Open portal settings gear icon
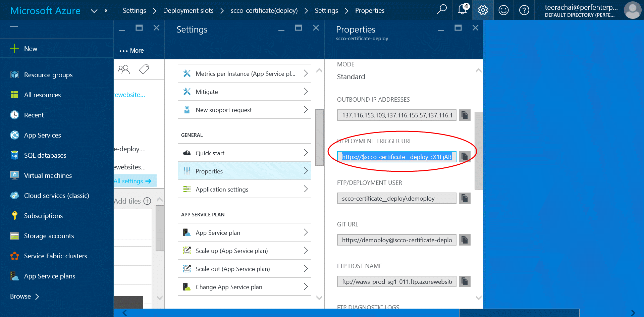 coord(483,10)
